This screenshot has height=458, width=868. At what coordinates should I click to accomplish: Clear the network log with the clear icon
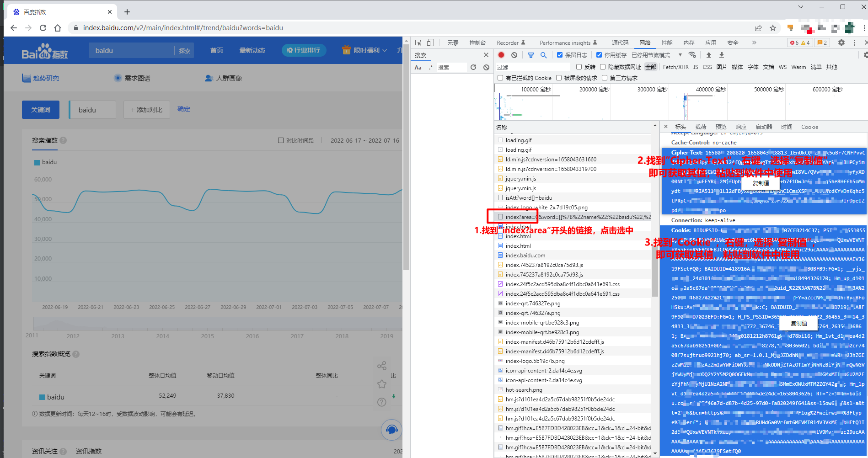[514, 55]
